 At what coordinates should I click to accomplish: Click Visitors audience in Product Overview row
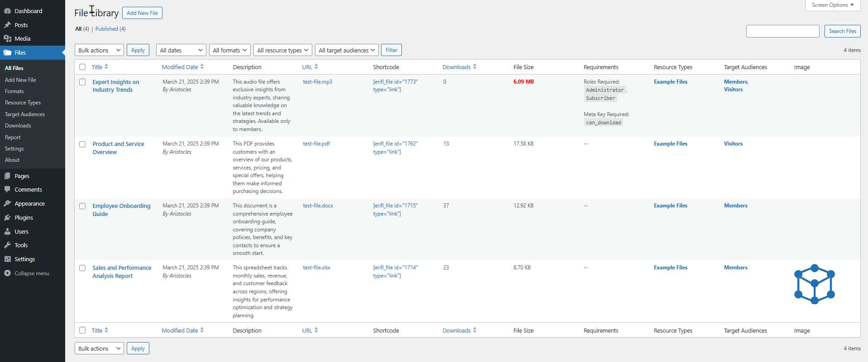click(x=733, y=144)
